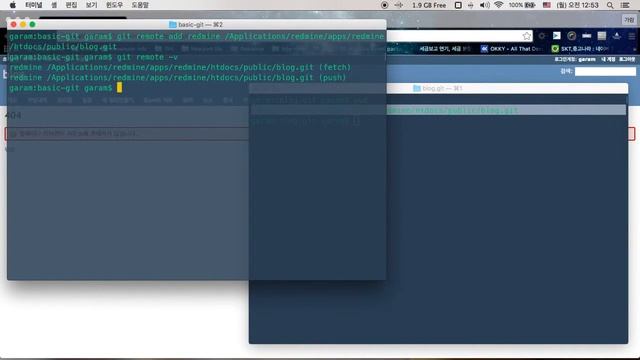Open the 터미널 menu in the menu bar
The width and height of the screenshot is (640, 360).
coord(34,5)
